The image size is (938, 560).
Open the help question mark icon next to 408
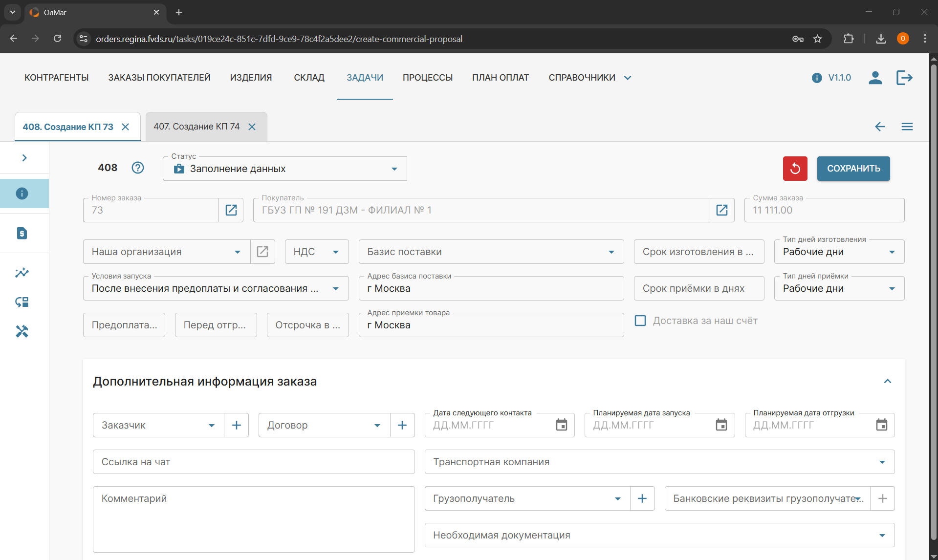(x=138, y=168)
